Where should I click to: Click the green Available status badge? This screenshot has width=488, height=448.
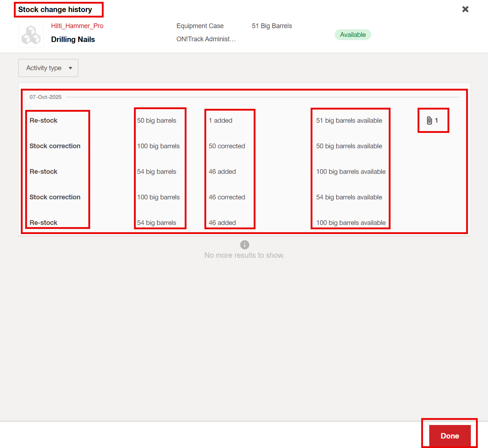[353, 35]
